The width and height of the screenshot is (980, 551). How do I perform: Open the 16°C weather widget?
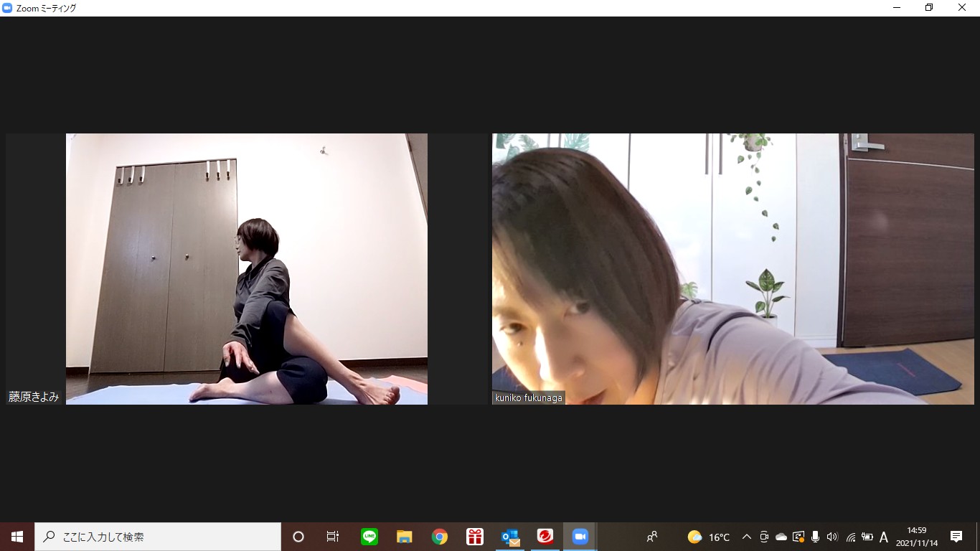point(709,537)
